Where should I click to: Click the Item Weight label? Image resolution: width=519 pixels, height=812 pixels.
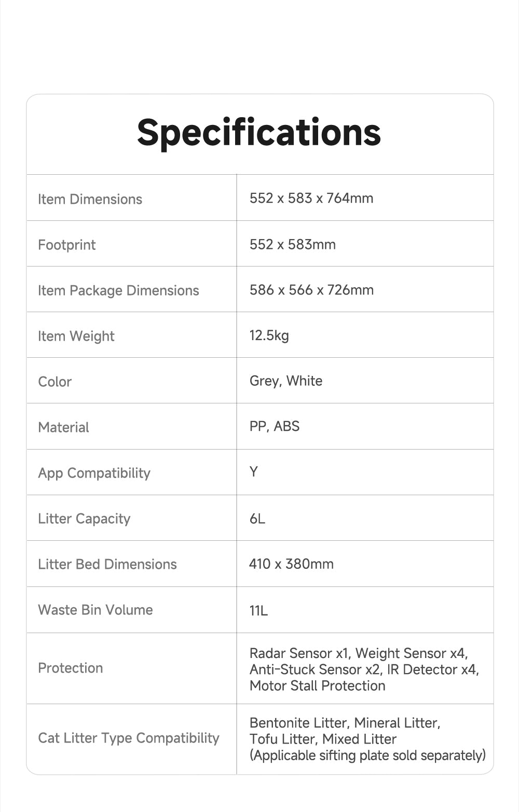pyautogui.click(x=76, y=336)
